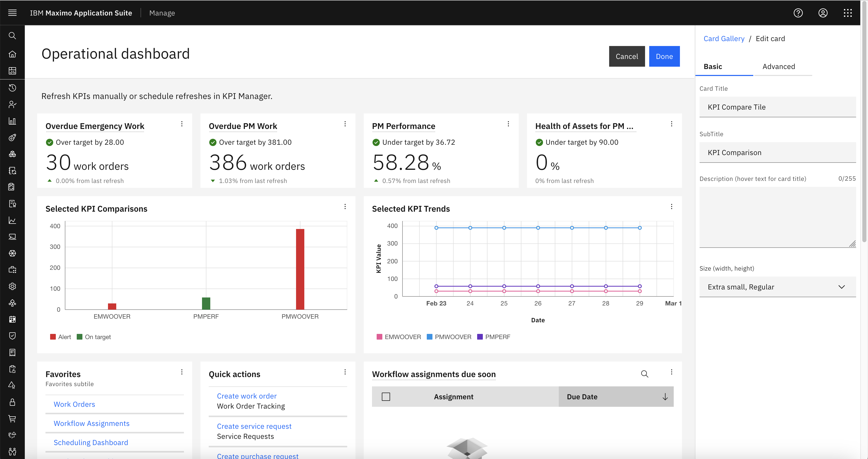Click the Done button
The image size is (868, 459).
664,56
